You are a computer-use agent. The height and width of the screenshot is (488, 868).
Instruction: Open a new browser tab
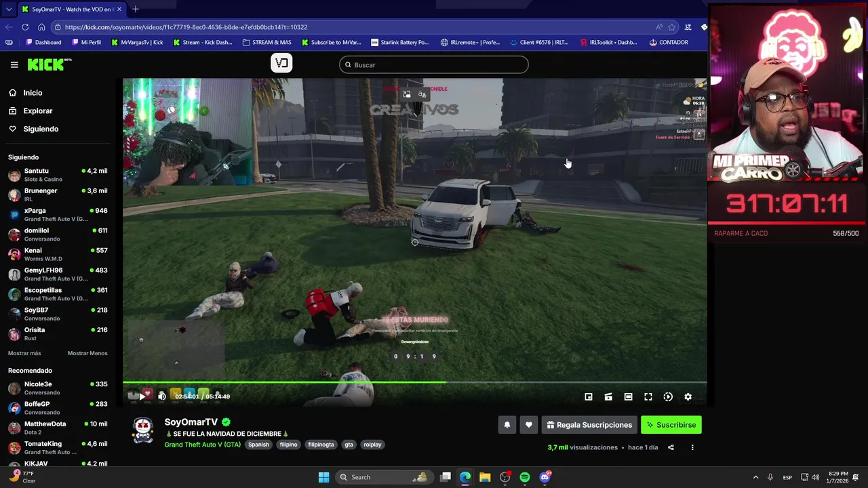pyautogui.click(x=136, y=9)
